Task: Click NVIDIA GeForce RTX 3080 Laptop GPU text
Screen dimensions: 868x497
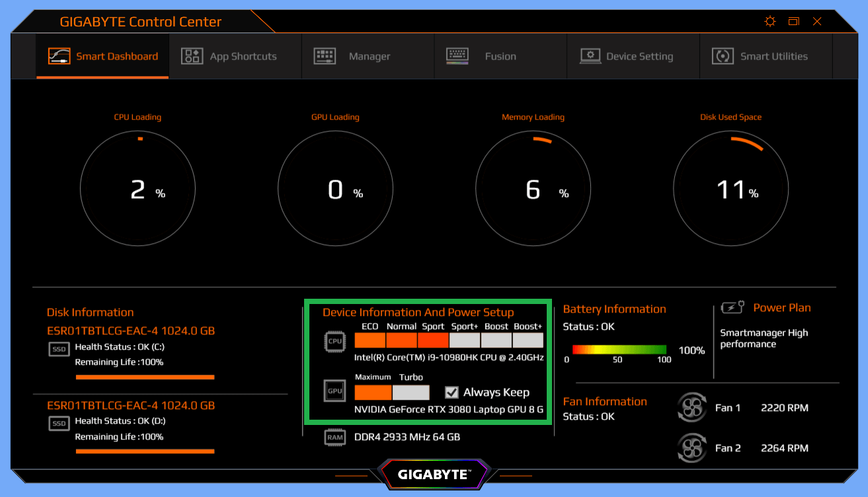Action: click(x=449, y=410)
